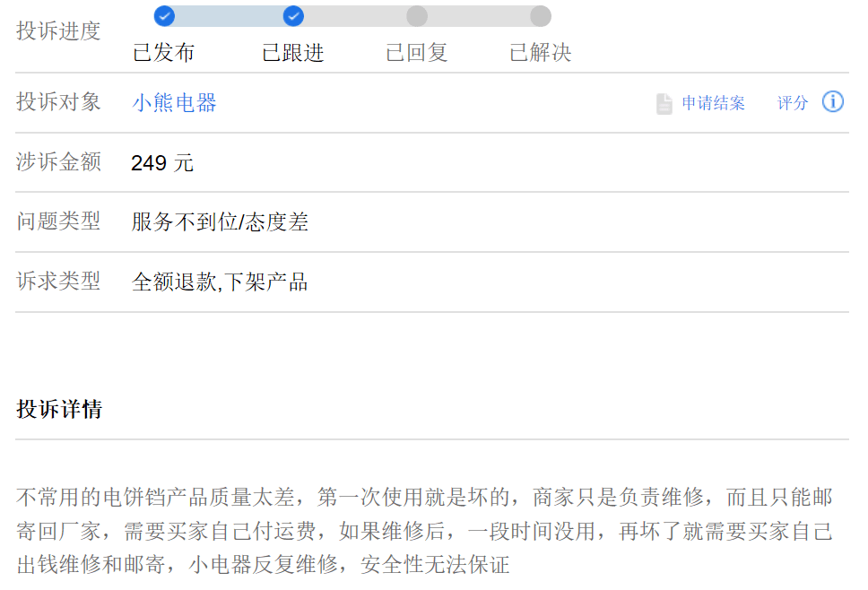This screenshot has width=868, height=590.
Task: Click the circled info icon beside 评分
Action: pos(832,101)
